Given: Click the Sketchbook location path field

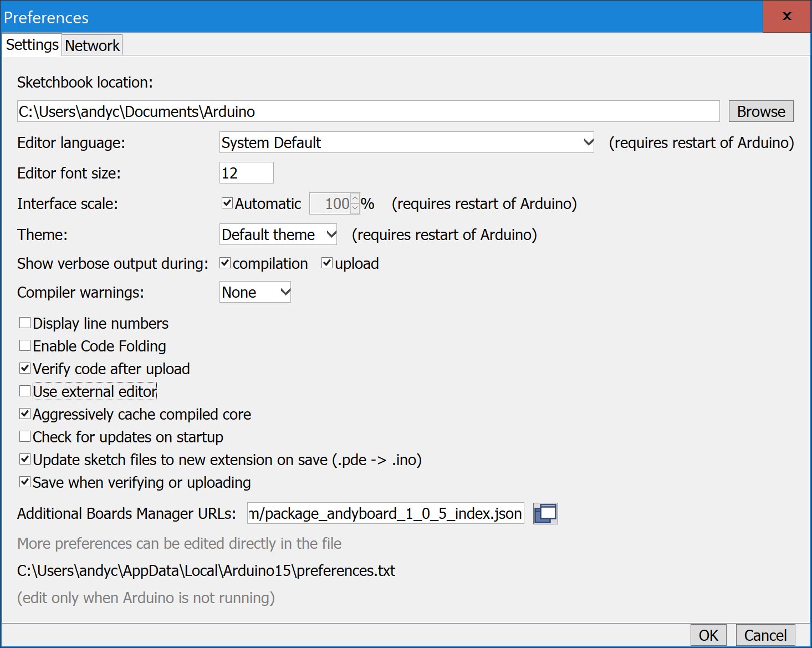Looking at the screenshot, I should coord(369,111).
